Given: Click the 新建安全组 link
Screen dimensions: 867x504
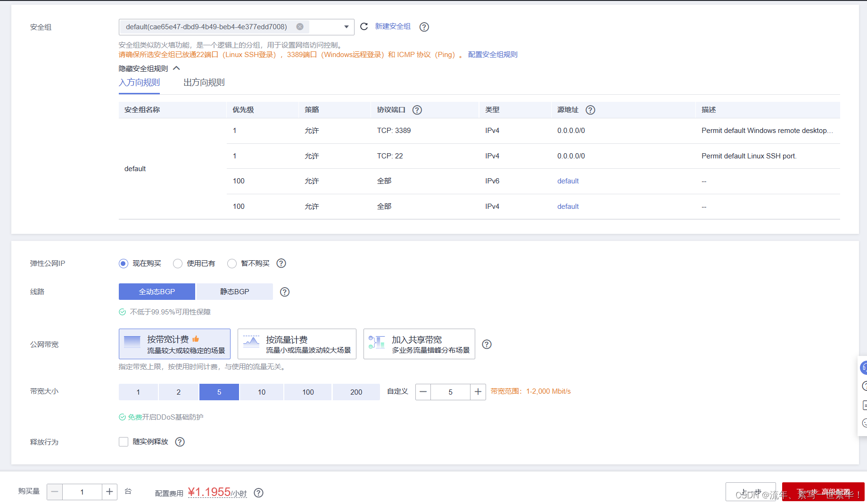Looking at the screenshot, I should click(x=392, y=26).
